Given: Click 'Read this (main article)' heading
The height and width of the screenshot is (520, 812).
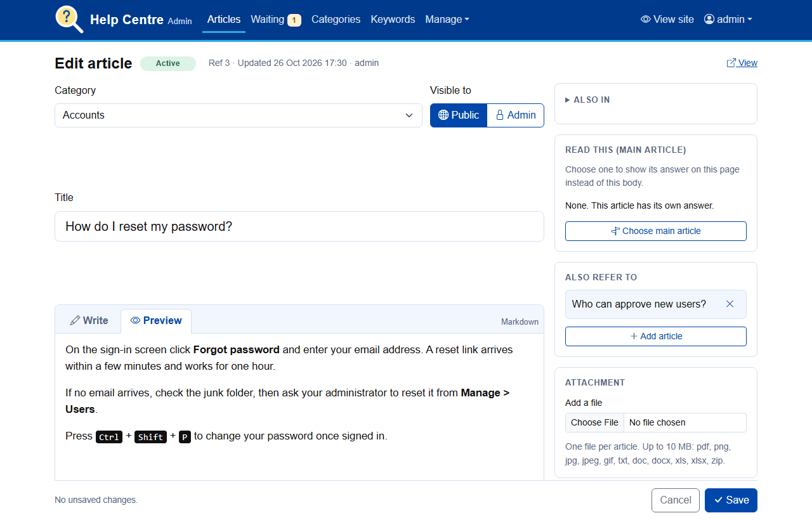Looking at the screenshot, I should [x=625, y=150].
